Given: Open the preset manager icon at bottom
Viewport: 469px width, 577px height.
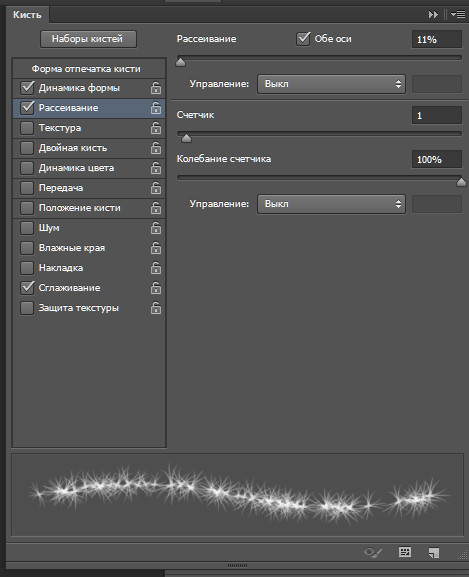Looking at the screenshot, I should 405,552.
